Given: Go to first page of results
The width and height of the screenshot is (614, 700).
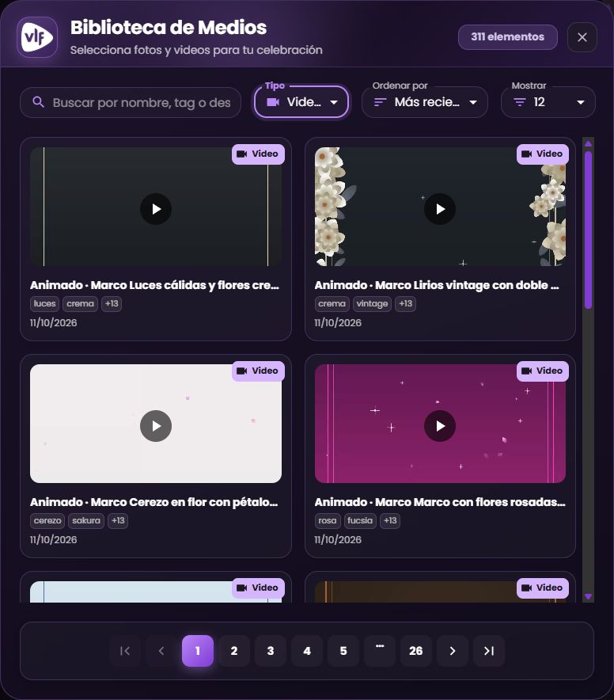Looking at the screenshot, I should pyautogui.click(x=125, y=651).
